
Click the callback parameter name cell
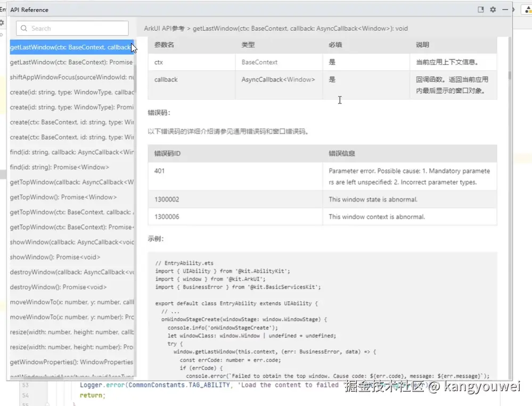(192, 85)
